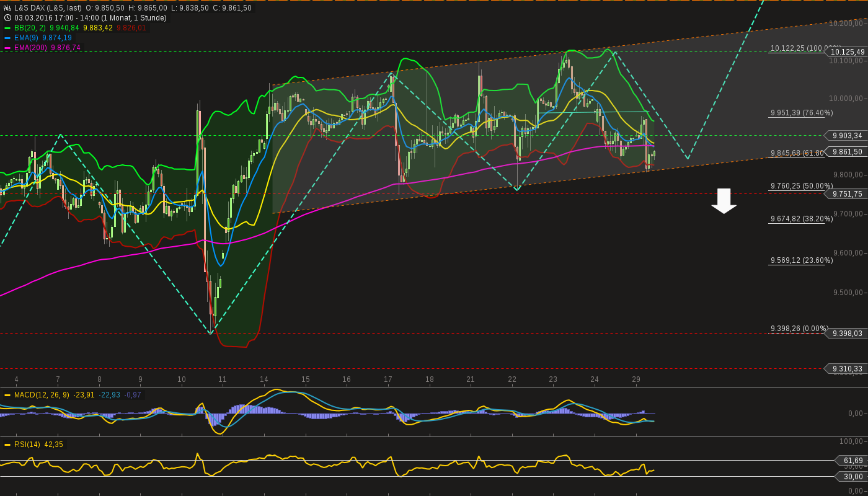
Task: Click date label 22 on the time axis
Action: coord(512,379)
